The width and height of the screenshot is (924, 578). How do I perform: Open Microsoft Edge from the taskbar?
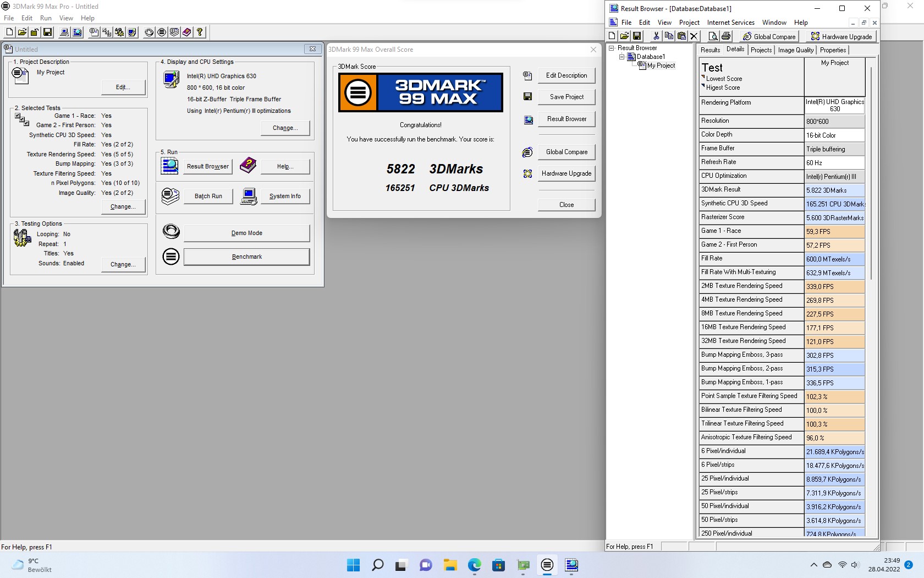point(474,565)
